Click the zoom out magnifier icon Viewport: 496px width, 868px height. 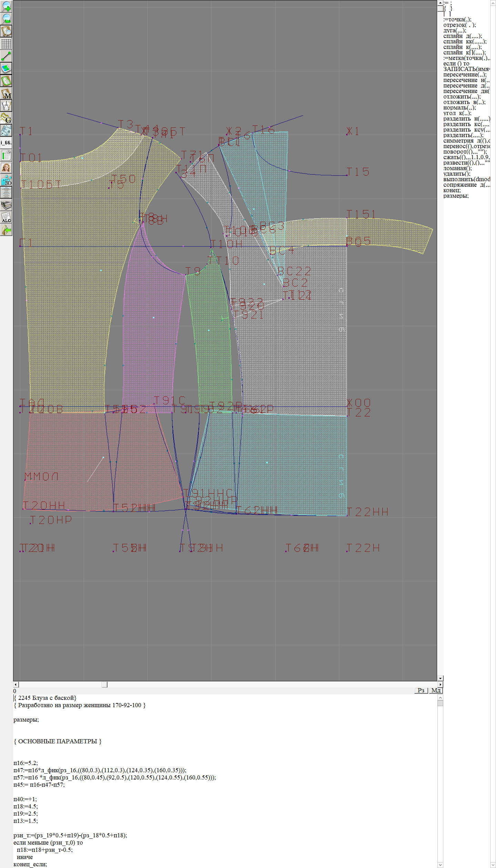[x=6, y=18]
